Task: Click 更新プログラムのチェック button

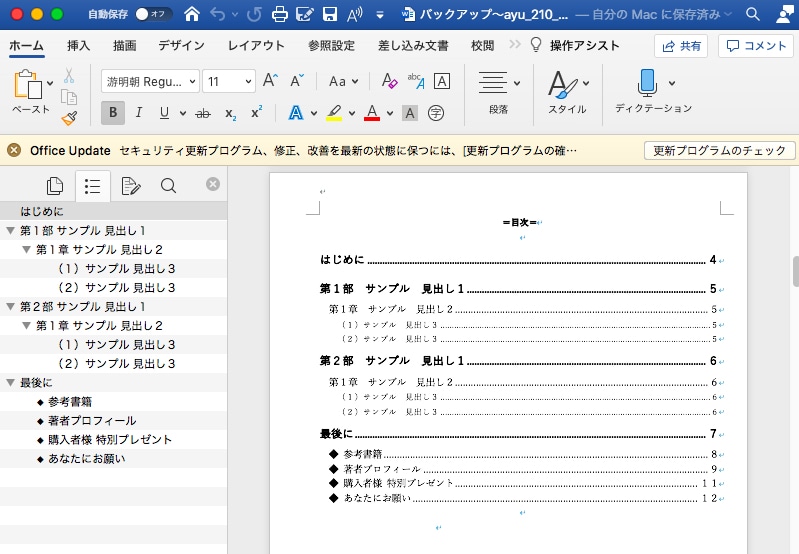Action: coord(720,150)
